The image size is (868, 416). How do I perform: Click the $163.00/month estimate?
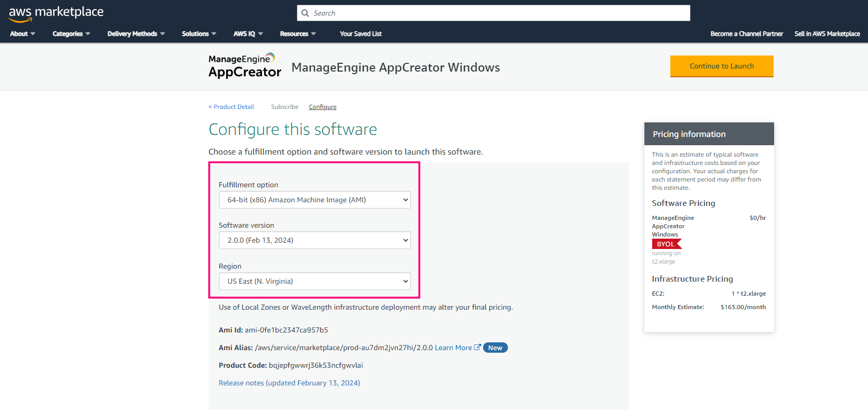[743, 307]
